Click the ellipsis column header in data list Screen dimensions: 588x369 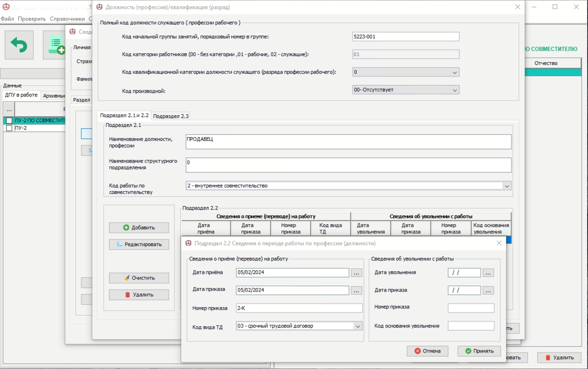point(9,109)
